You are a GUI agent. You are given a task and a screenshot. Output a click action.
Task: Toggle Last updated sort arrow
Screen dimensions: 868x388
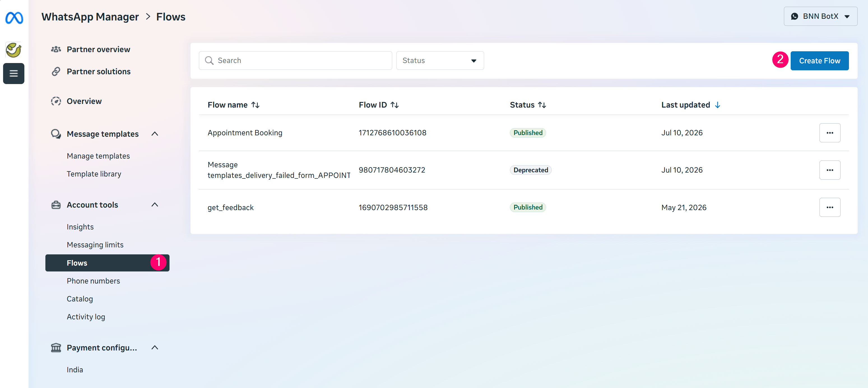717,105
